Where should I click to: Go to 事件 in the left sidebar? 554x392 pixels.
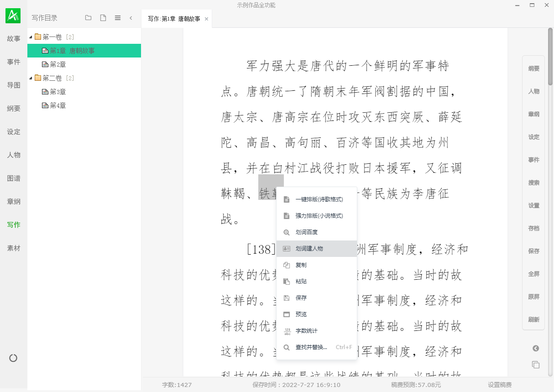click(x=14, y=62)
